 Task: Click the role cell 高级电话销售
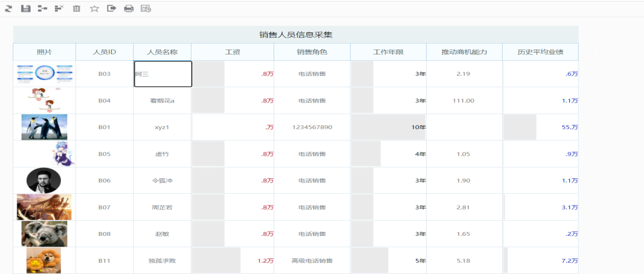[312, 261]
